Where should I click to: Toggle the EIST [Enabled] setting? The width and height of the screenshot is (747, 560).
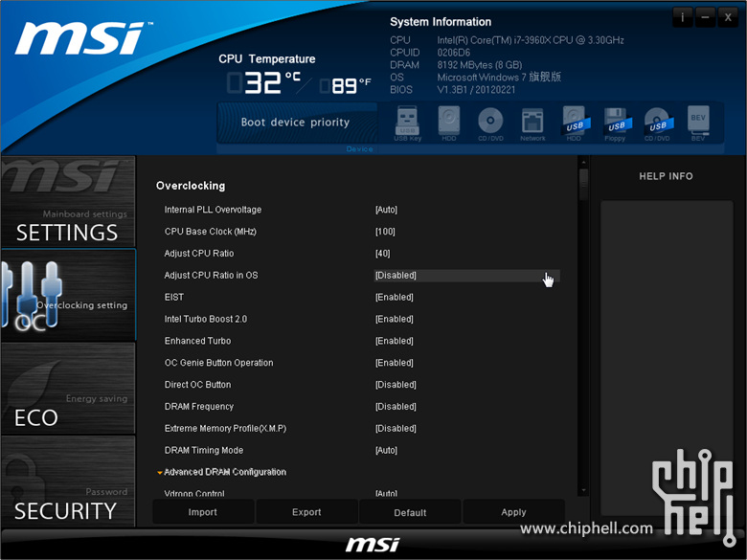pos(395,297)
